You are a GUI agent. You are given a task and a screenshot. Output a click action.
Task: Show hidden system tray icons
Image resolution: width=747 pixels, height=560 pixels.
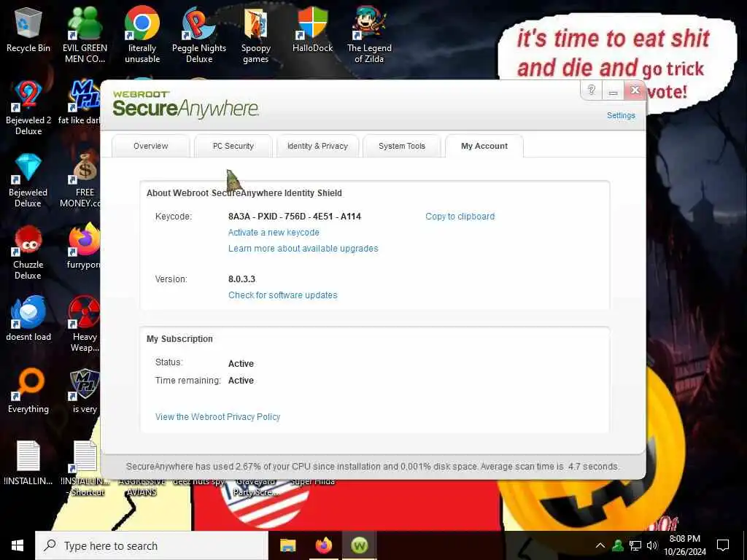[x=600, y=545]
